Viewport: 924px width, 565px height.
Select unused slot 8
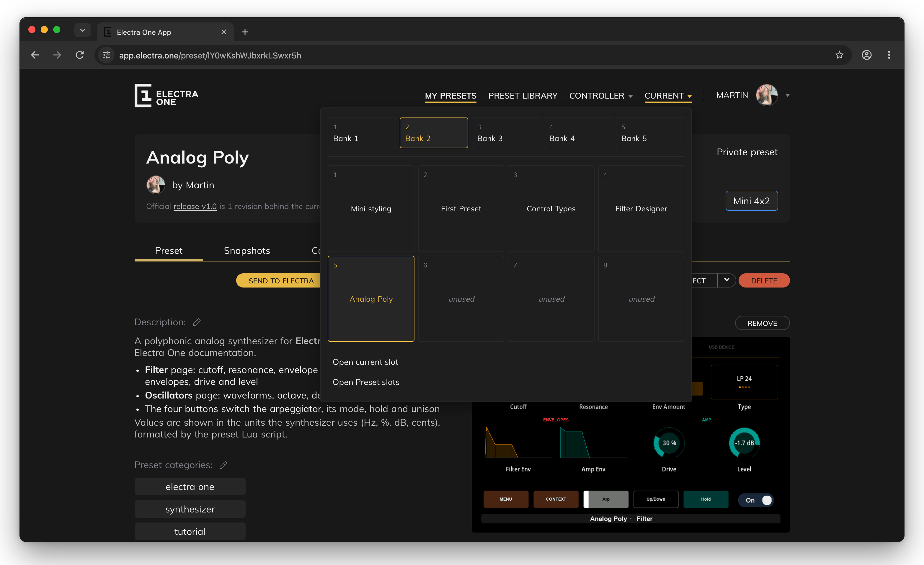641,299
